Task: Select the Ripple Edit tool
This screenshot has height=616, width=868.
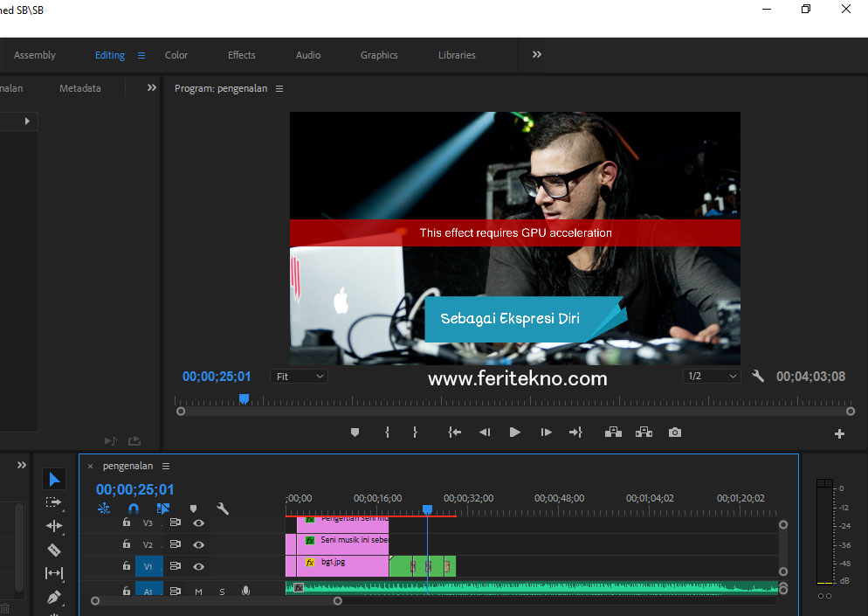Action: point(53,526)
